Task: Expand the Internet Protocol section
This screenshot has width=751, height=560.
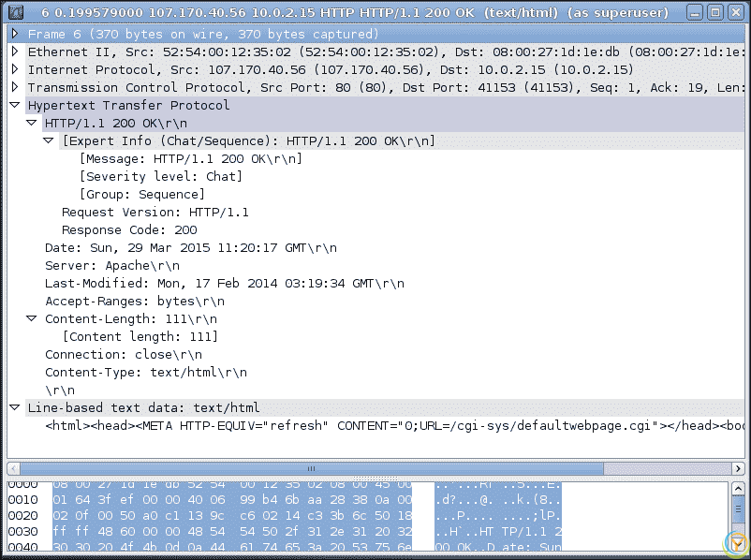Action: click(x=15, y=69)
